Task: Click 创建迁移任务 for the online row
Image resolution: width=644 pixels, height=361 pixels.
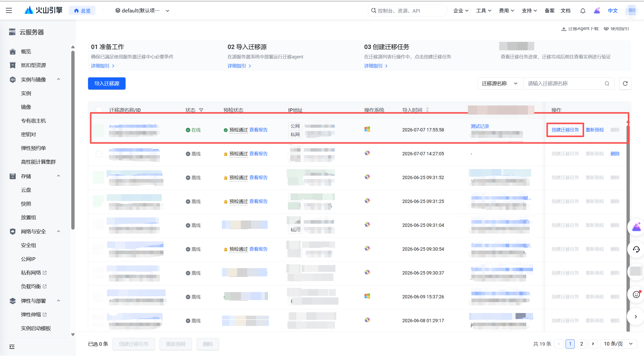Action: coord(565,130)
